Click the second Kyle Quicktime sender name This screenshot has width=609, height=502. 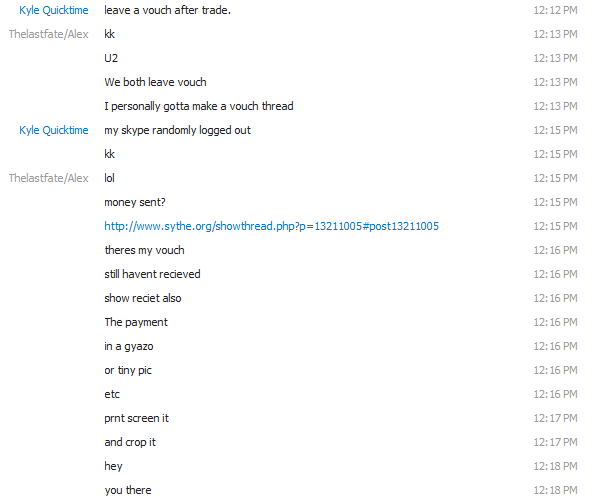pyautogui.click(x=54, y=130)
